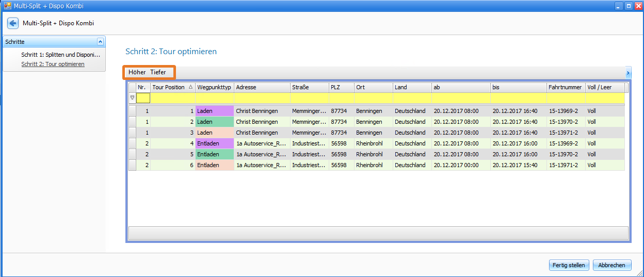Click the horizontal scrollbar below the table

(x=378, y=233)
